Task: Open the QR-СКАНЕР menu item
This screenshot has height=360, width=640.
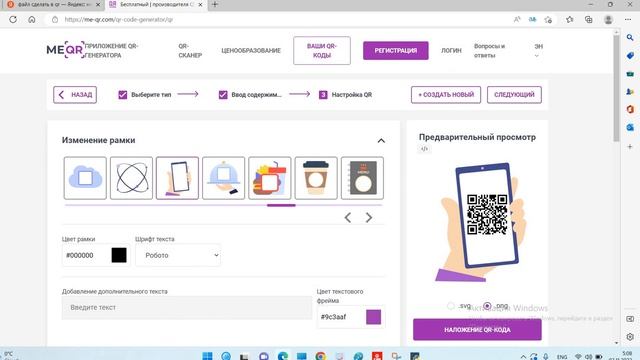Action: pyautogui.click(x=190, y=51)
